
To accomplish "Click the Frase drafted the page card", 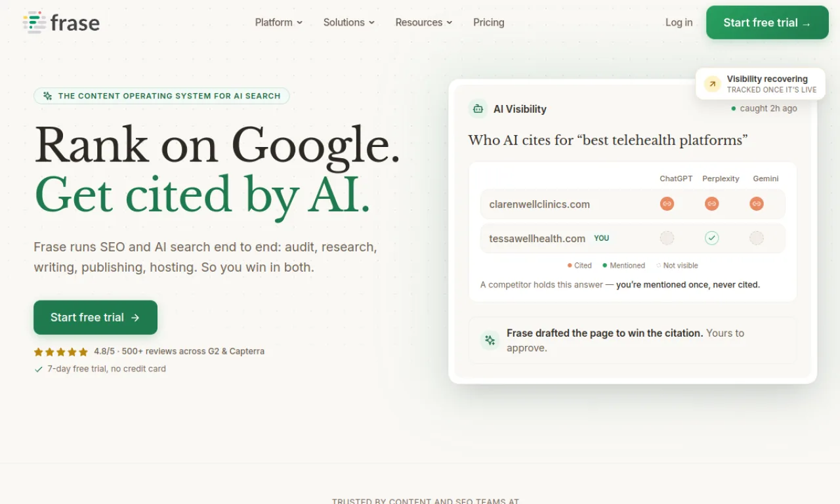I will [x=633, y=340].
